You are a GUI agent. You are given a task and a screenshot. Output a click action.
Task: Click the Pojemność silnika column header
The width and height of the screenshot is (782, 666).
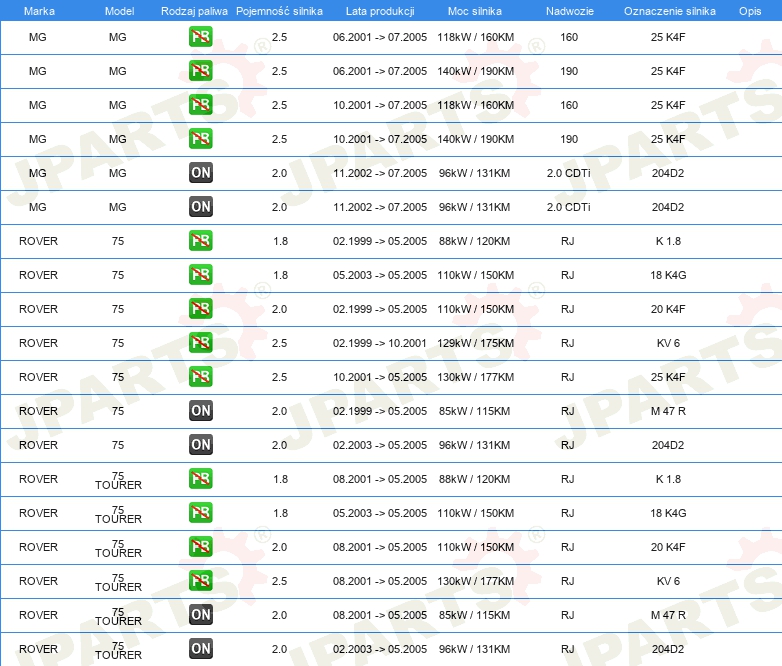279,11
